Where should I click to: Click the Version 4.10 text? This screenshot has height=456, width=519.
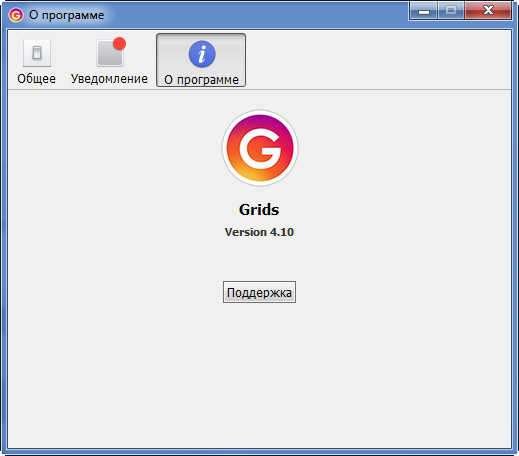tap(259, 232)
